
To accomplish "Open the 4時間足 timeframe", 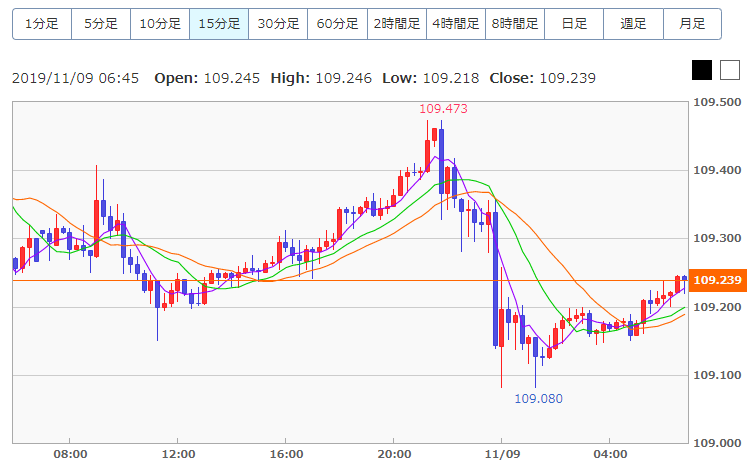I will tap(456, 24).
